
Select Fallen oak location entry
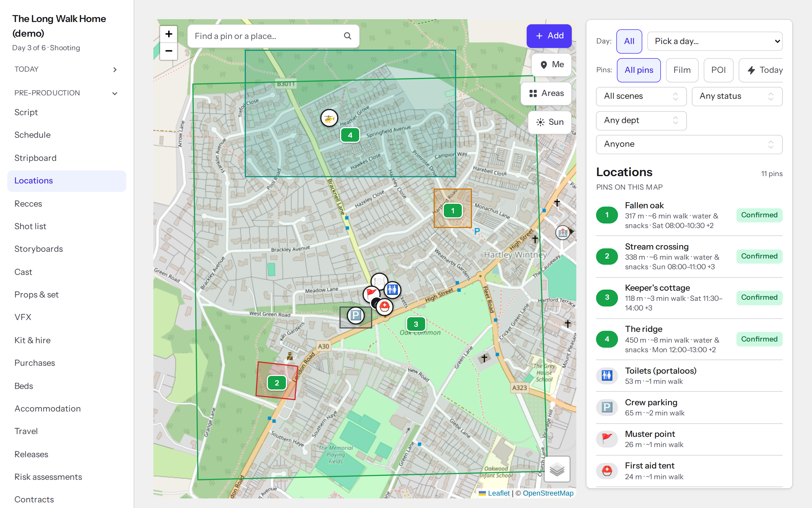[689, 215]
